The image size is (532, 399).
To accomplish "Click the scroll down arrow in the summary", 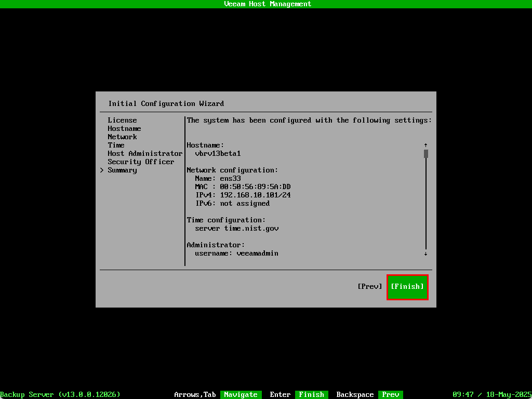I will (425, 254).
